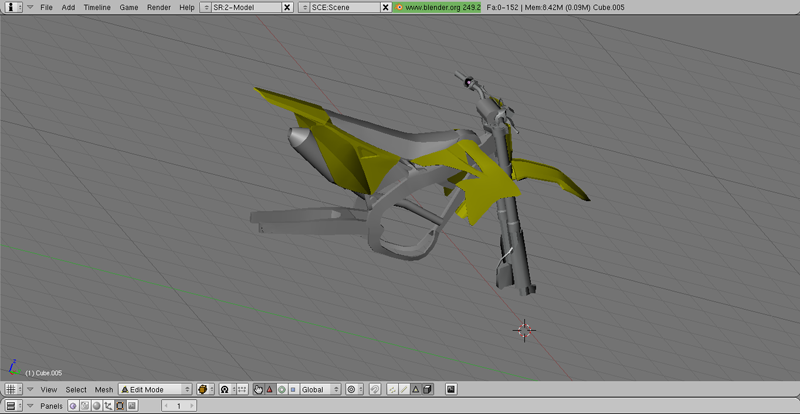Delete the SR:2-Model screen with X button
The width and height of the screenshot is (800, 414).
pos(288,7)
